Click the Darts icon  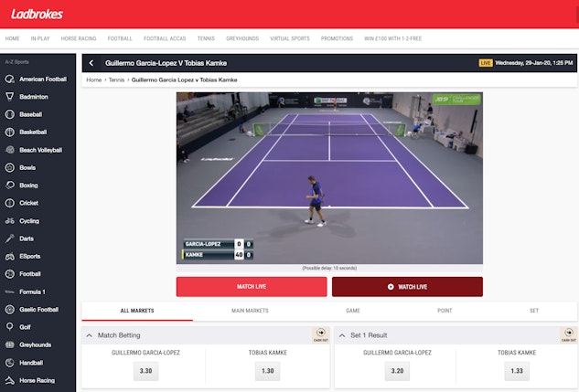pos(10,238)
